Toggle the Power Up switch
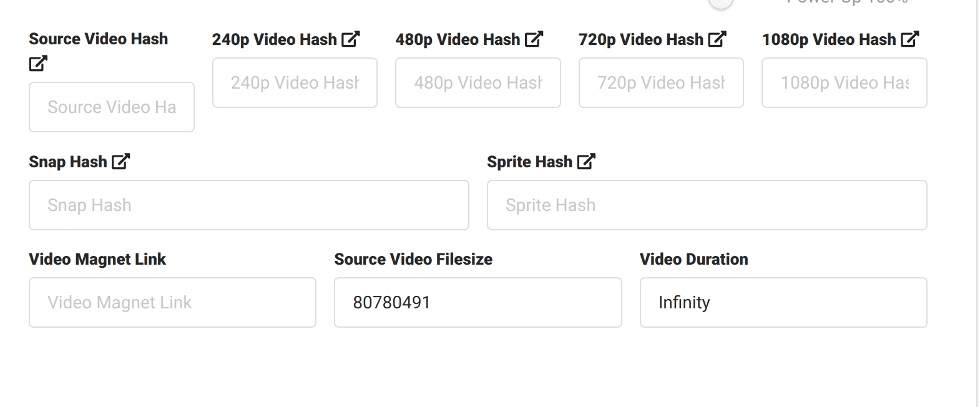Image resolution: width=980 pixels, height=407 pixels. 720,3
